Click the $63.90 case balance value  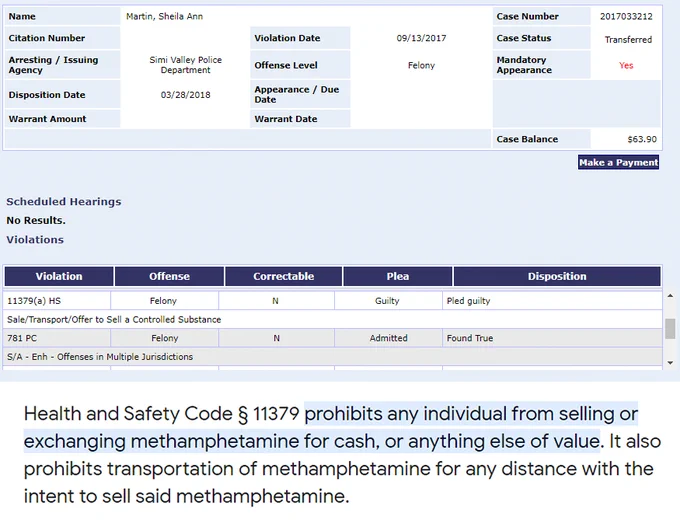pyautogui.click(x=642, y=139)
